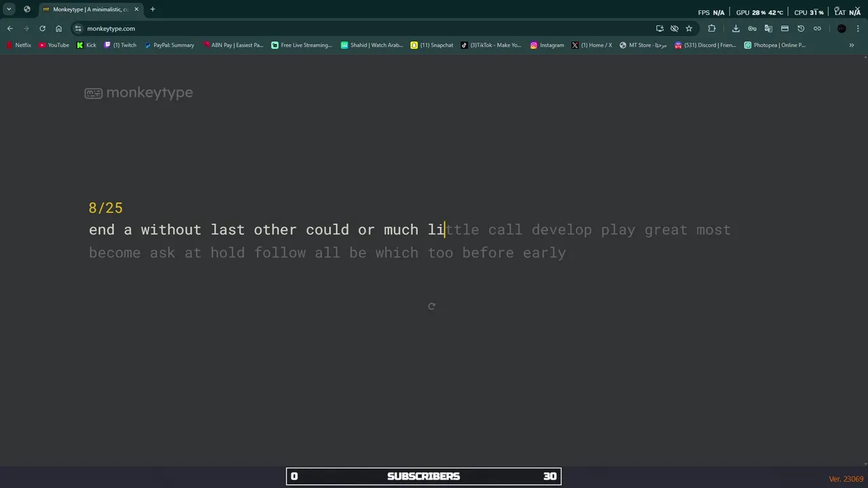Click the word 'develop' in test
868x488 pixels.
click(561, 230)
